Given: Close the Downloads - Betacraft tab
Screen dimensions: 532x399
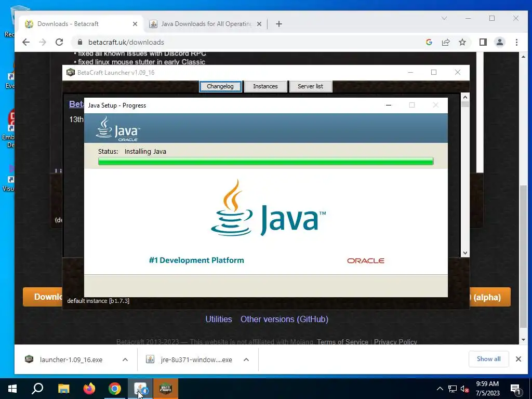Looking at the screenshot, I should [135, 24].
